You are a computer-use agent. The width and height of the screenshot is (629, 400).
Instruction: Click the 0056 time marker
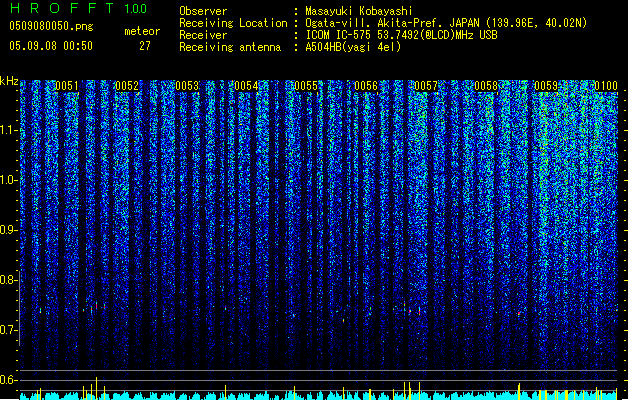[x=366, y=86]
